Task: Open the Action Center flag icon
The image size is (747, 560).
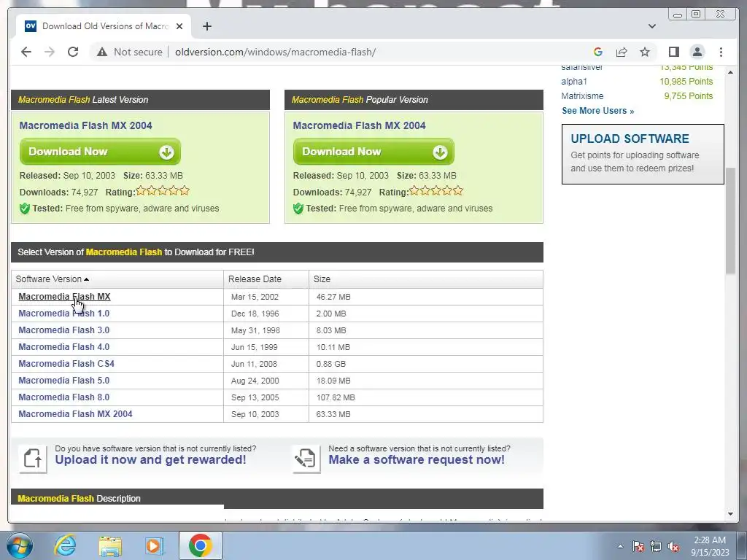Action: tap(638, 547)
